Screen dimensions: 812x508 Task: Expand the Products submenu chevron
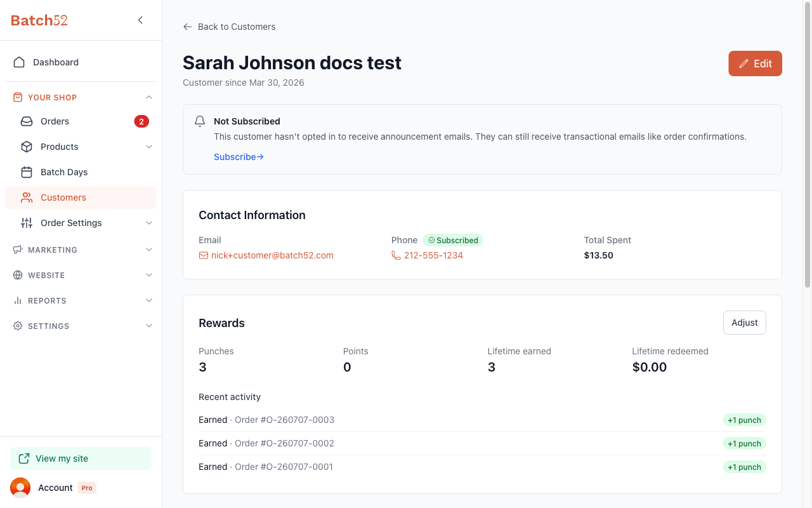pos(149,147)
